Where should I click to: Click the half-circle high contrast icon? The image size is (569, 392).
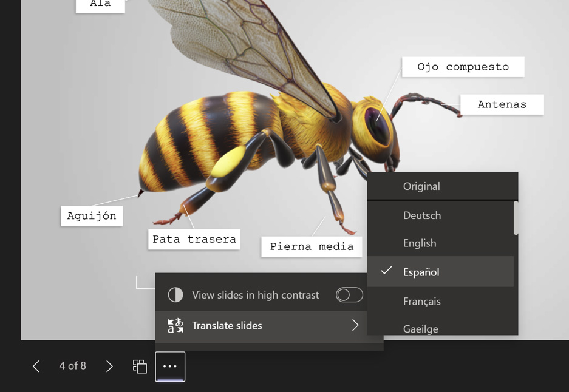click(175, 295)
